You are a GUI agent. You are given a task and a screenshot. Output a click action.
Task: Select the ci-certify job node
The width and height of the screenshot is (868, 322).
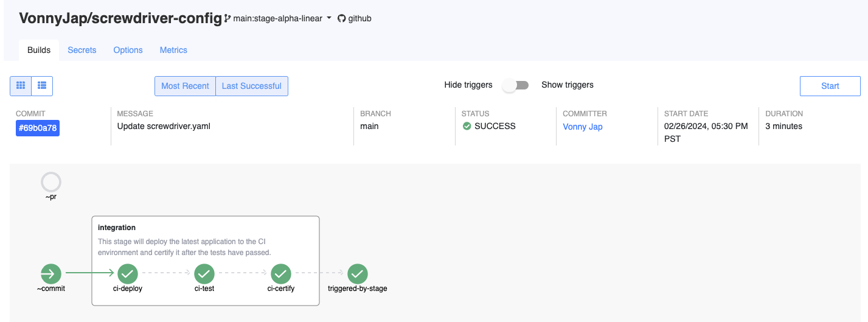(281, 274)
